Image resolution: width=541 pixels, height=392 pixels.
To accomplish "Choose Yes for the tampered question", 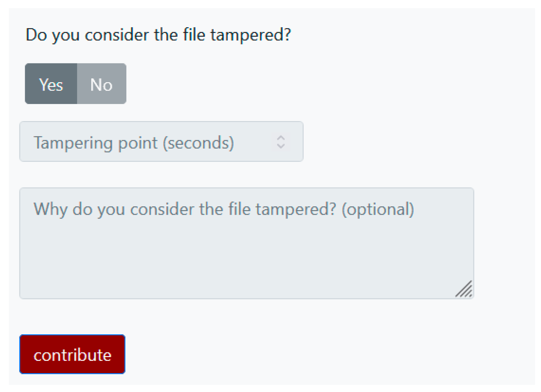I will click(x=51, y=84).
